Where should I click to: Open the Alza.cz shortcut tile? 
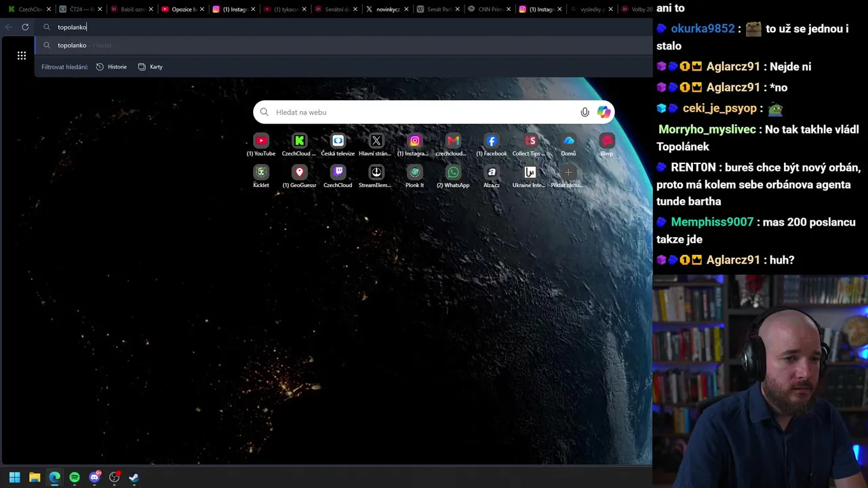(492, 176)
